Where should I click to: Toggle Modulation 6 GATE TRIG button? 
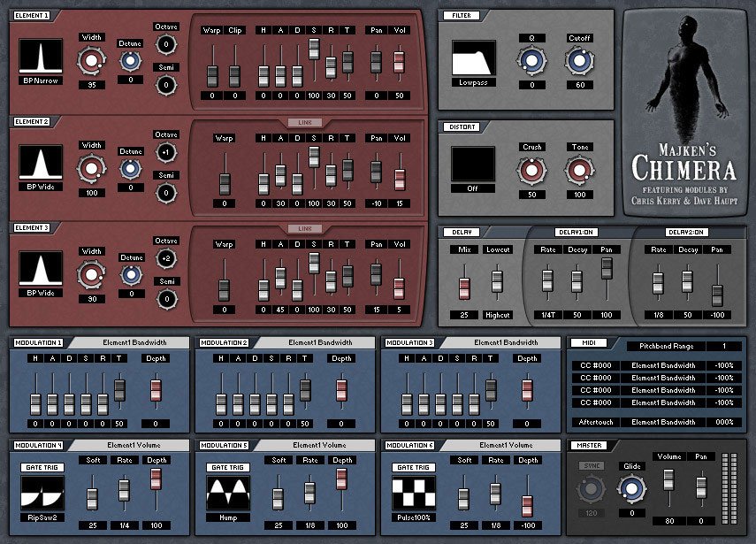pos(413,467)
